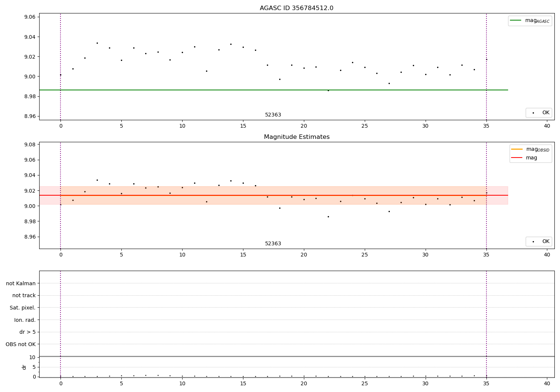The height and width of the screenshot is (392, 560).
Task: Select the orange mag OBSID legend entry
Action: click(x=530, y=149)
